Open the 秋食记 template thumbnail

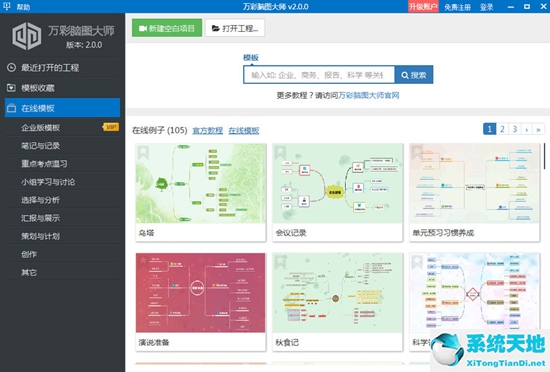coord(337,293)
